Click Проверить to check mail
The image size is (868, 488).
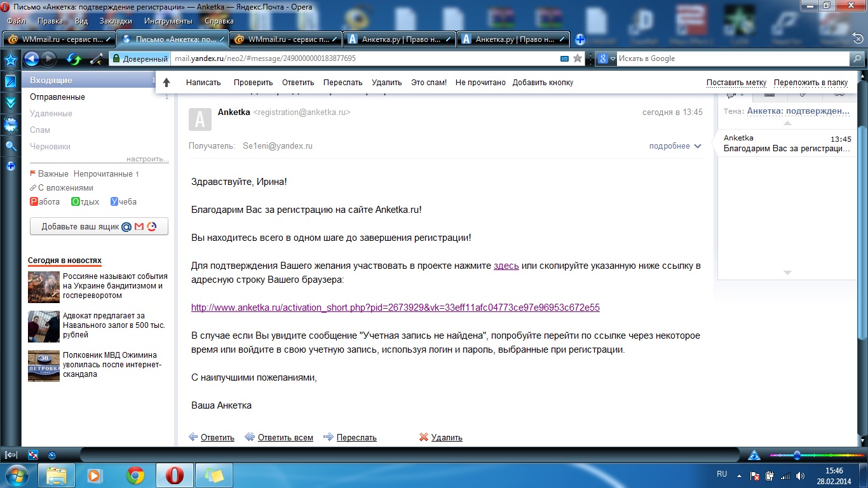point(253,83)
